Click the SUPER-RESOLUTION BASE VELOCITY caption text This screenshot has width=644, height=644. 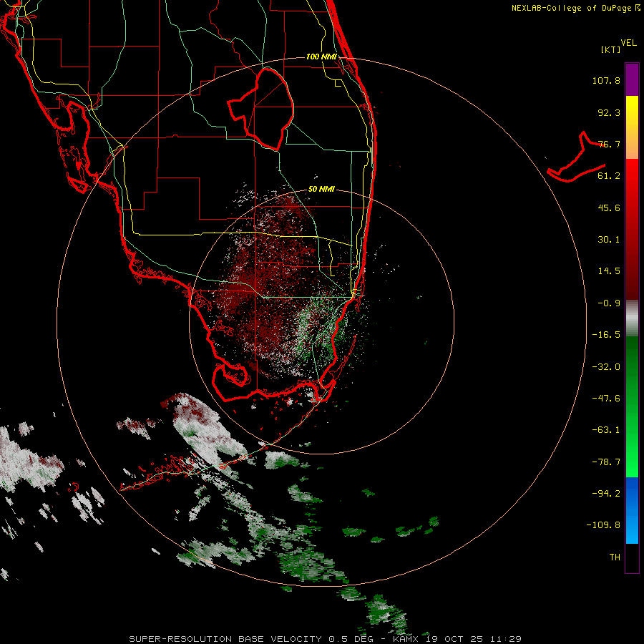pyautogui.click(x=225, y=639)
